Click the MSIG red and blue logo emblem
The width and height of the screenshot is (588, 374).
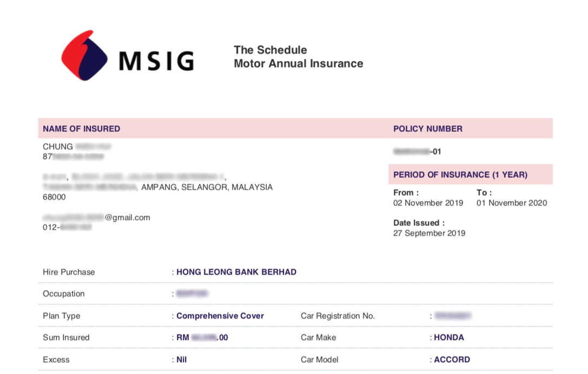pyautogui.click(x=84, y=56)
